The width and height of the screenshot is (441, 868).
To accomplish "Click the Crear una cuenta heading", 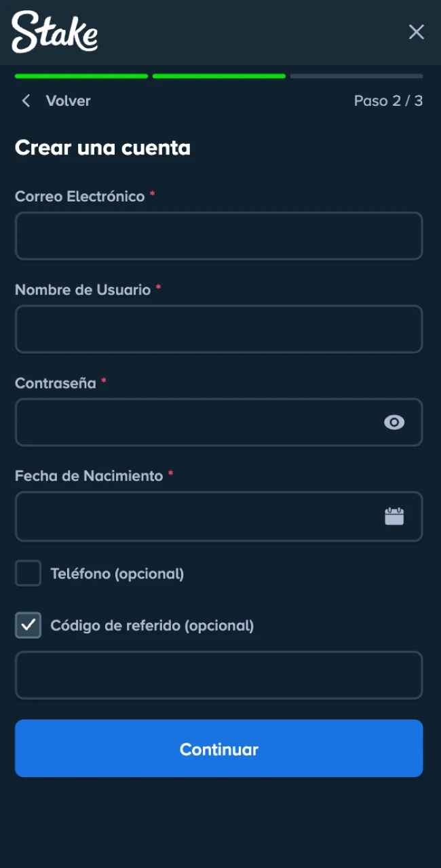I will coord(102,148).
